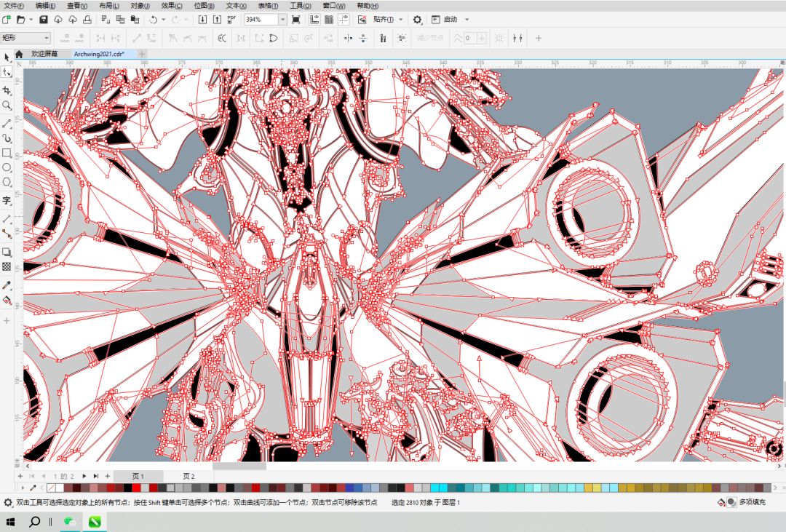Screen dimensions: 786x532
Task: Open the Options gear icon
Action: click(417, 20)
